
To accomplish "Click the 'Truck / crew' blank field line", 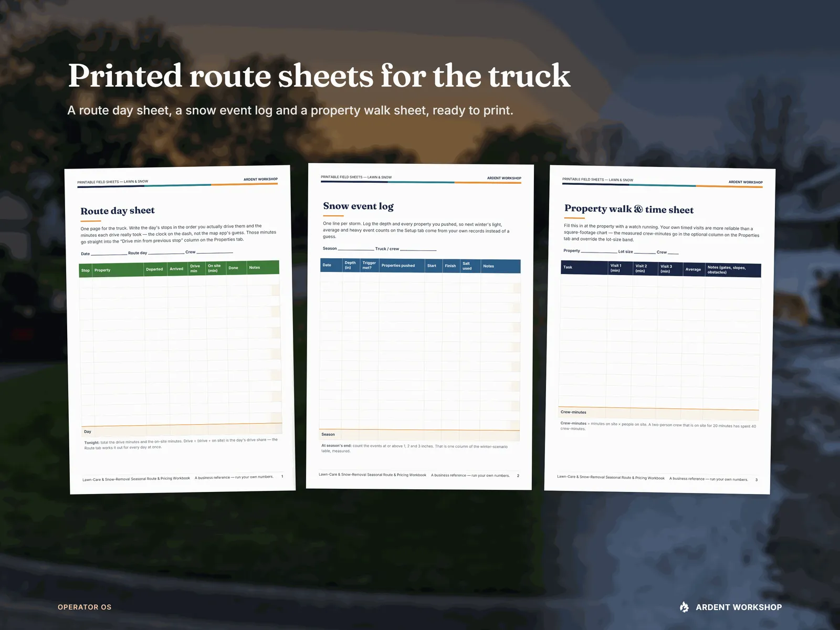I will (418, 250).
